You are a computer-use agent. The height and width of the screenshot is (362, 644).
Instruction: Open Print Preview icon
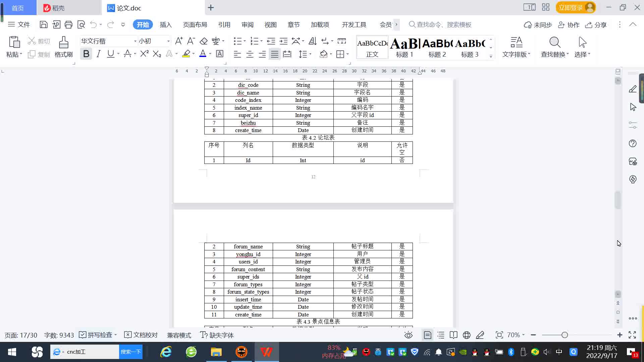(81, 24)
